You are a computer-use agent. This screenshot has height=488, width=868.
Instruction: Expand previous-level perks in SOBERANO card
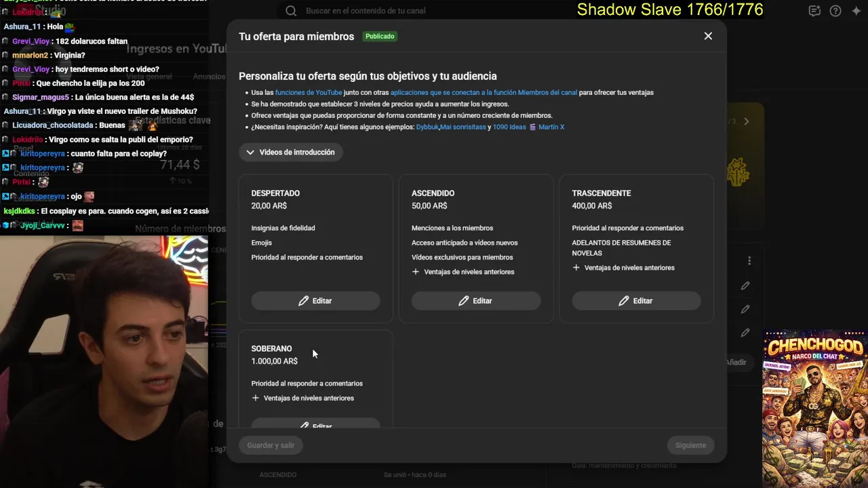click(302, 398)
